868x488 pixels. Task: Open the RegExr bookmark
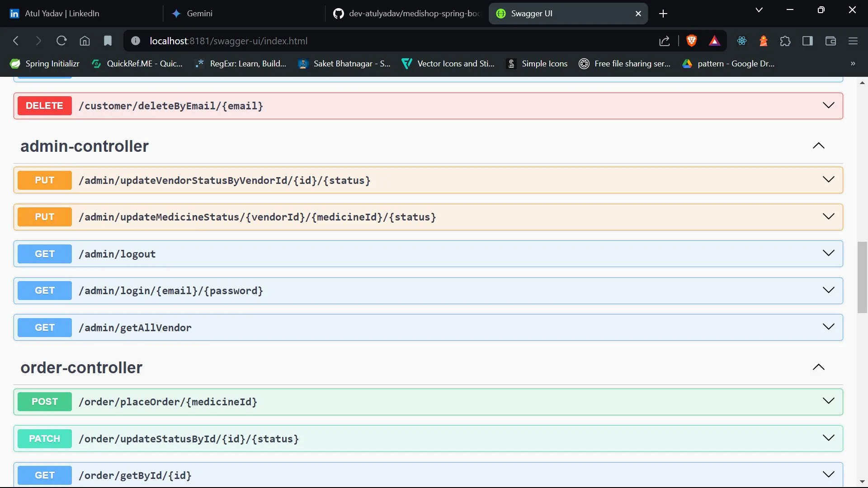pyautogui.click(x=241, y=64)
